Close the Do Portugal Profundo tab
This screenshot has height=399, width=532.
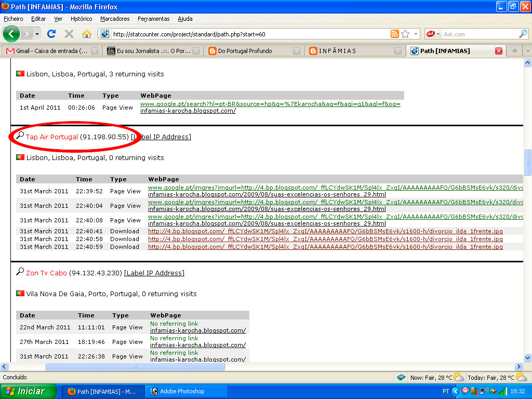click(297, 51)
